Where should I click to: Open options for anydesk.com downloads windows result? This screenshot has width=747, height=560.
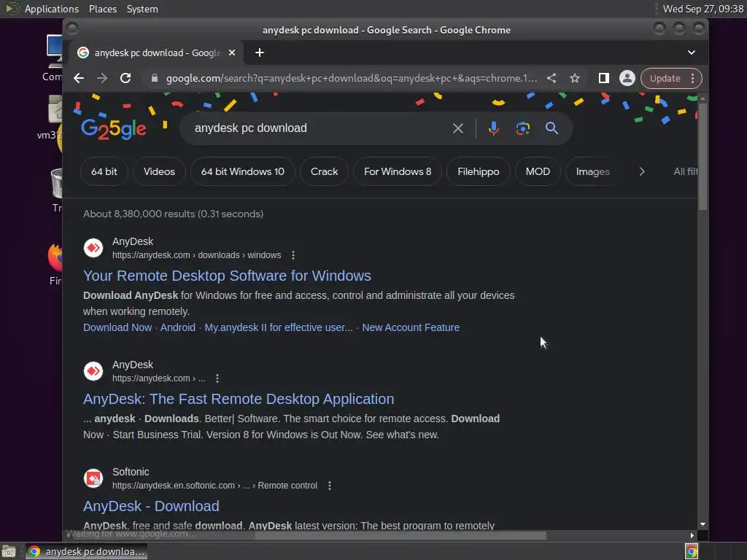(x=293, y=255)
